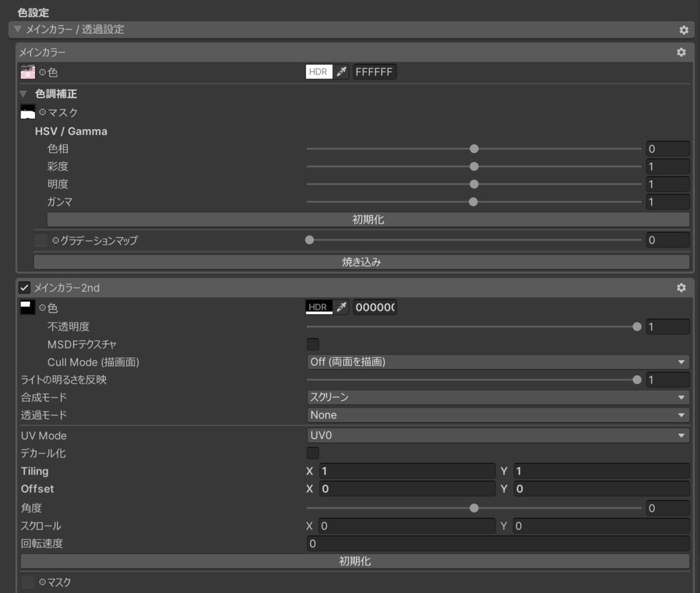
Task: Open texture picker circle next to main 色
Action: pos(42,72)
